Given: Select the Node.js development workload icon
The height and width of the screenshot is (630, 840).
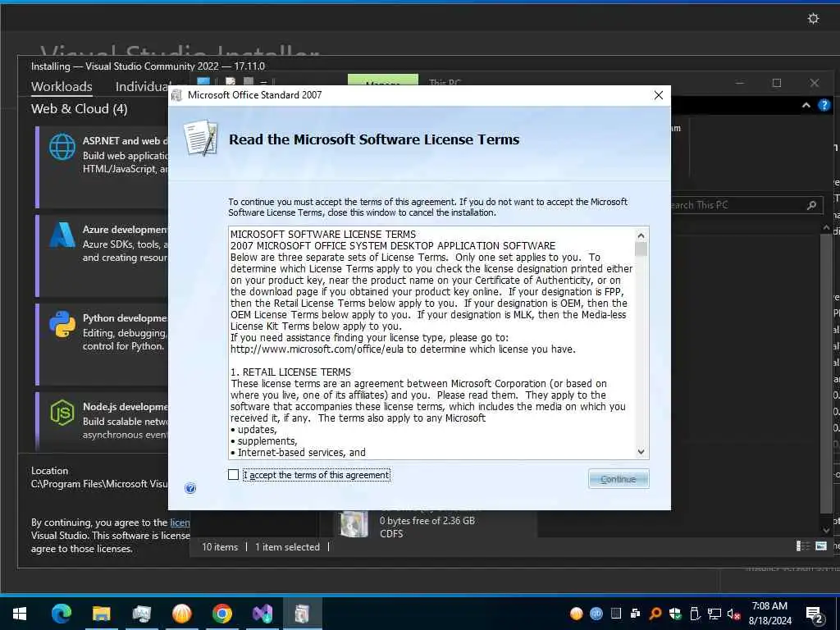Looking at the screenshot, I should (62, 413).
